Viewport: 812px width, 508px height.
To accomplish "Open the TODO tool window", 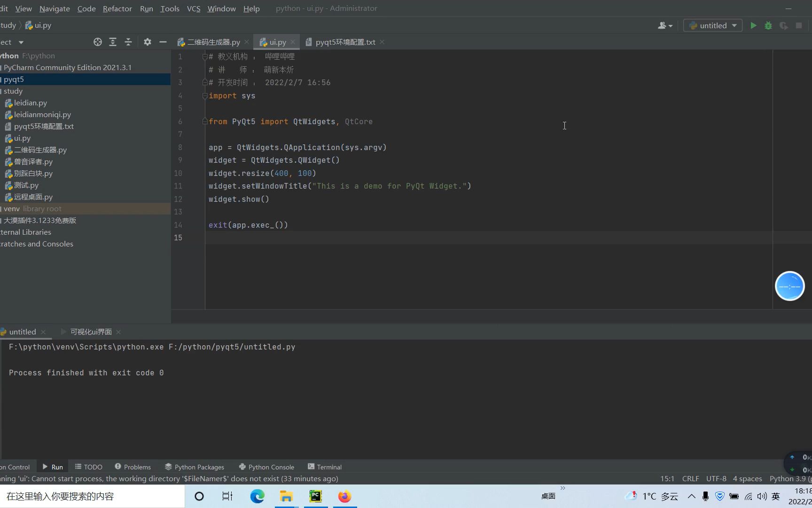I will click(88, 467).
